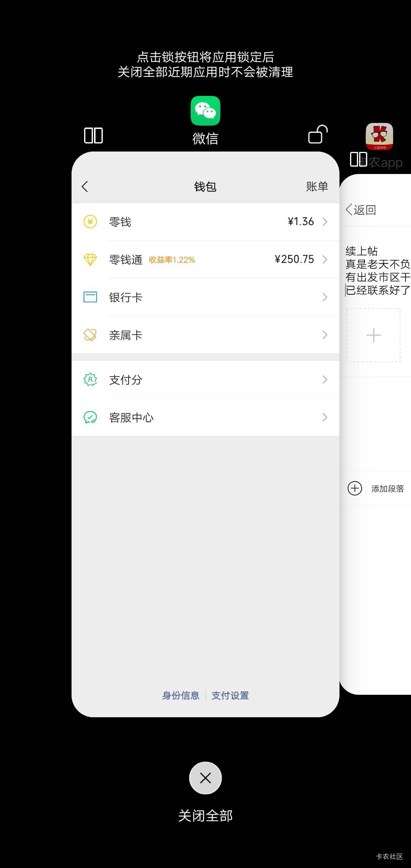Tap the 卡农app icon
The width and height of the screenshot is (411, 868).
(379, 137)
